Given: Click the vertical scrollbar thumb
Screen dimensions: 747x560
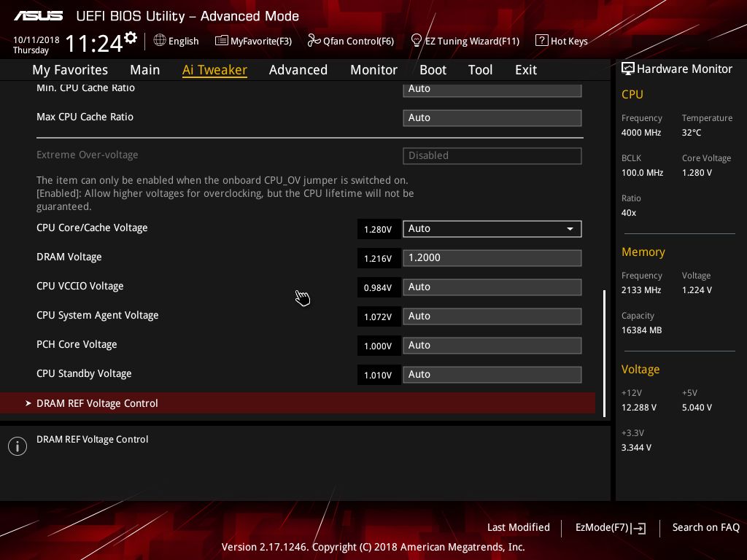Looking at the screenshot, I should click(x=604, y=354).
